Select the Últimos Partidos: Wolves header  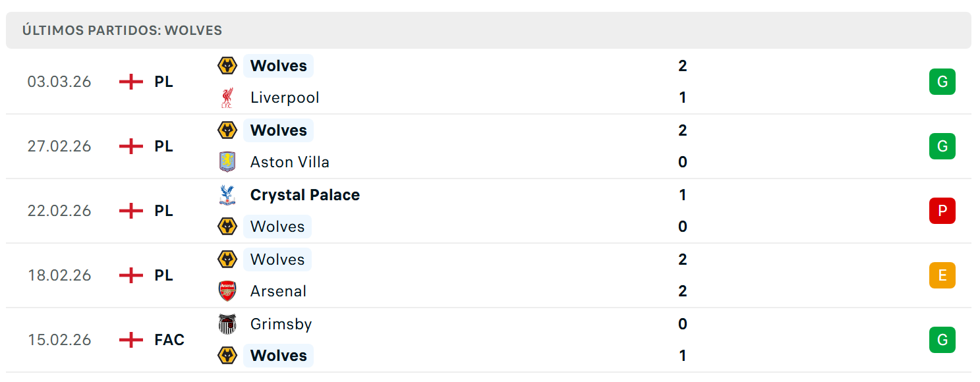pyautogui.click(x=488, y=30)
